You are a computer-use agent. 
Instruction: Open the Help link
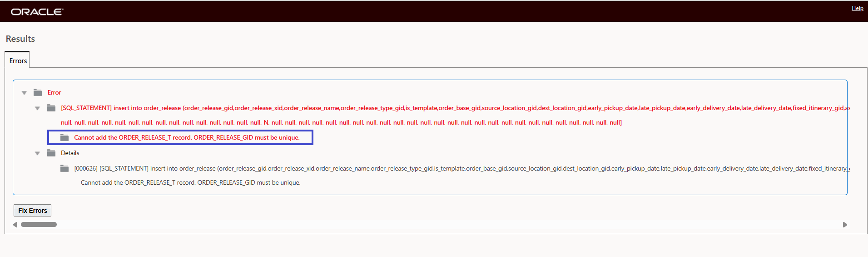tap(857, 8)
